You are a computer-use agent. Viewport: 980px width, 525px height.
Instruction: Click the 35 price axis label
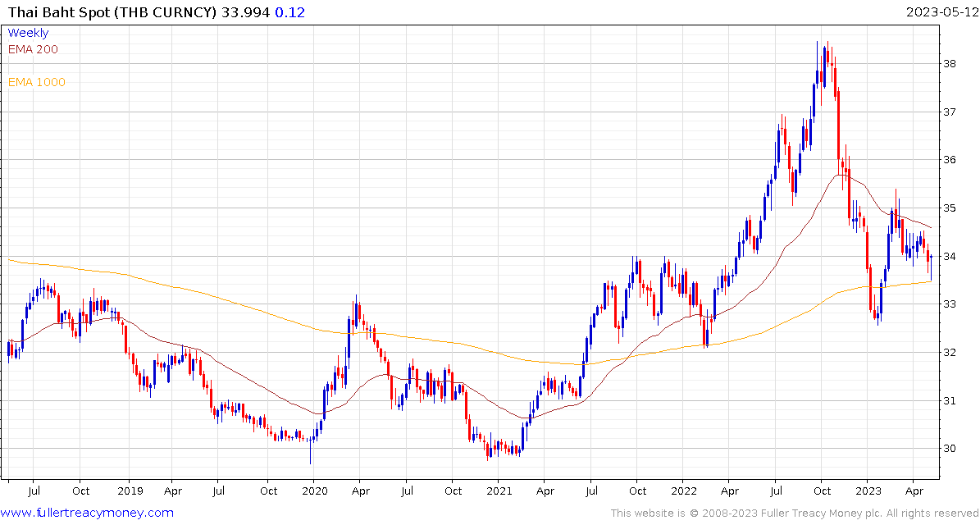(950, 208)
